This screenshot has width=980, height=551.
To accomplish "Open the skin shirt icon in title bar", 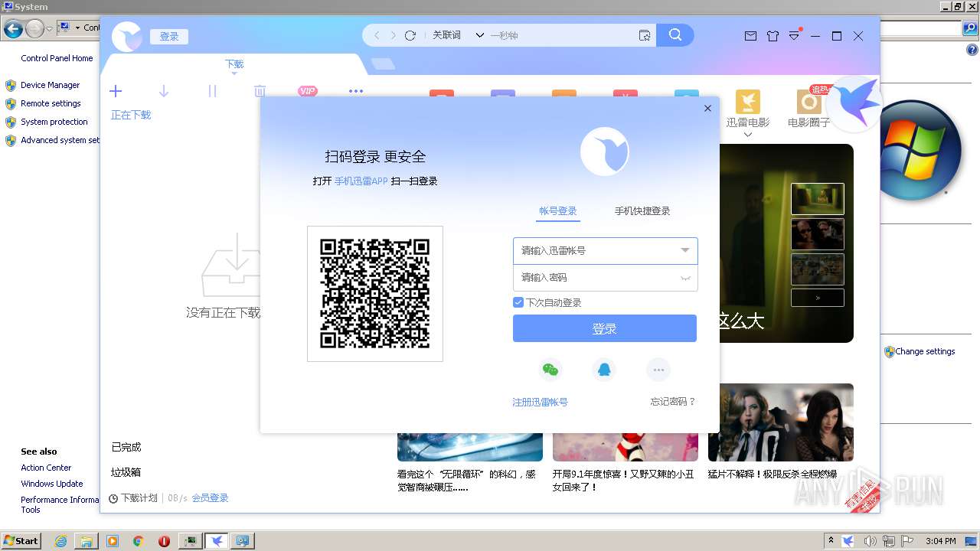I will pos(773,36).
